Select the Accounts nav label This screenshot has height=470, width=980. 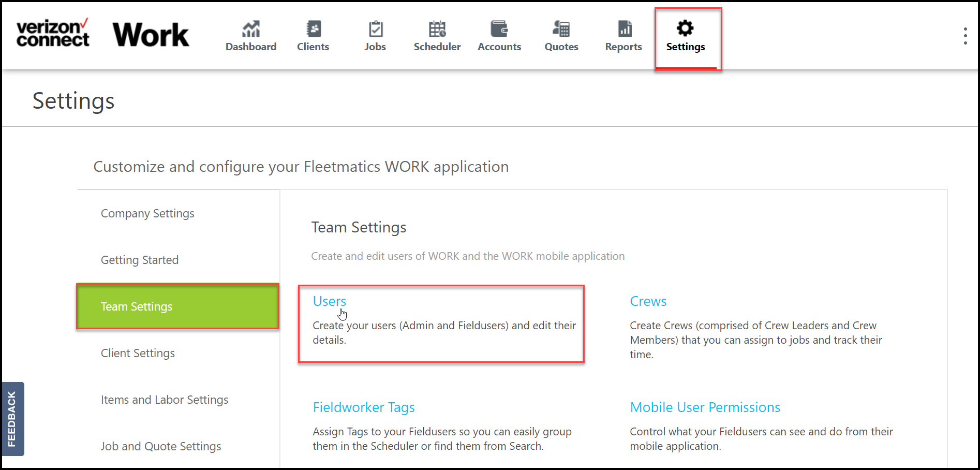(x=499, y=47)
